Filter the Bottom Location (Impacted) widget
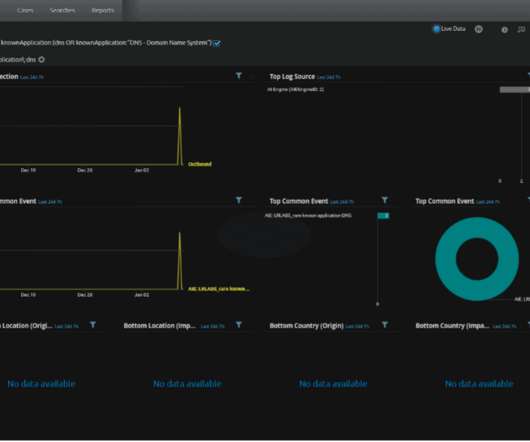530x442 pixels. [x=239, y=324]
